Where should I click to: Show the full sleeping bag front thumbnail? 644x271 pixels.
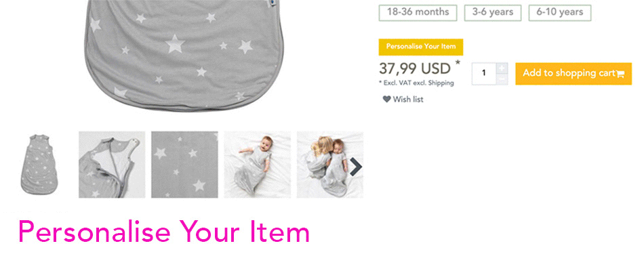coord(39,165)
